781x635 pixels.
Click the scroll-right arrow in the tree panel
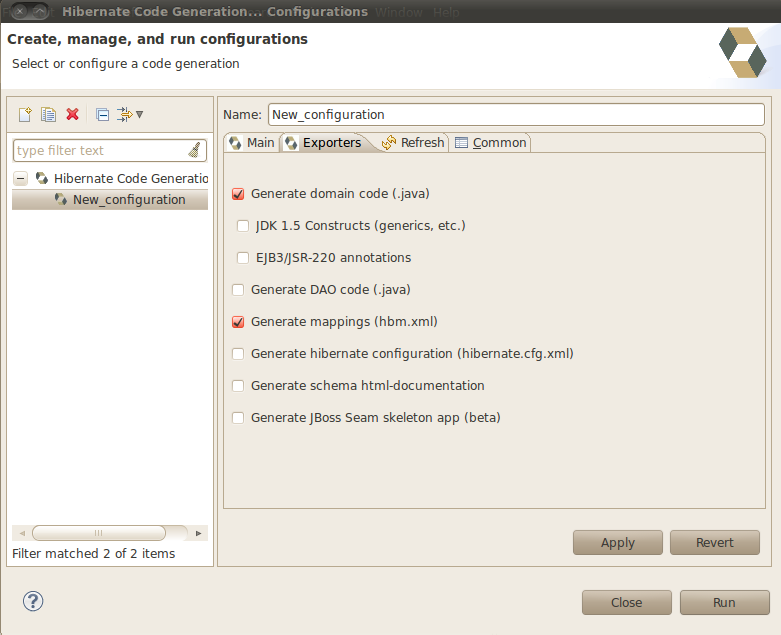(x=198, y=533)
